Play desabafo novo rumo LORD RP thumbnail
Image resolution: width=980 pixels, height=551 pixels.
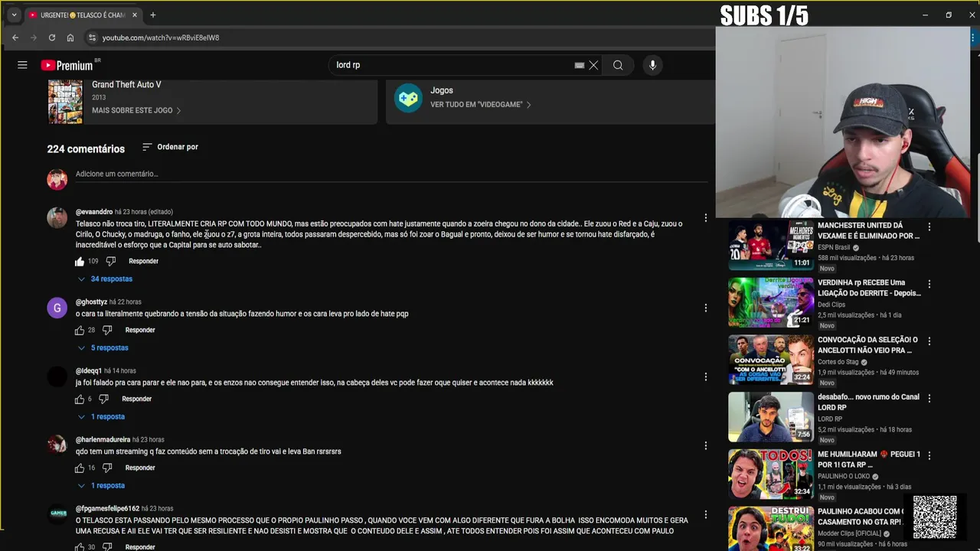771,417
